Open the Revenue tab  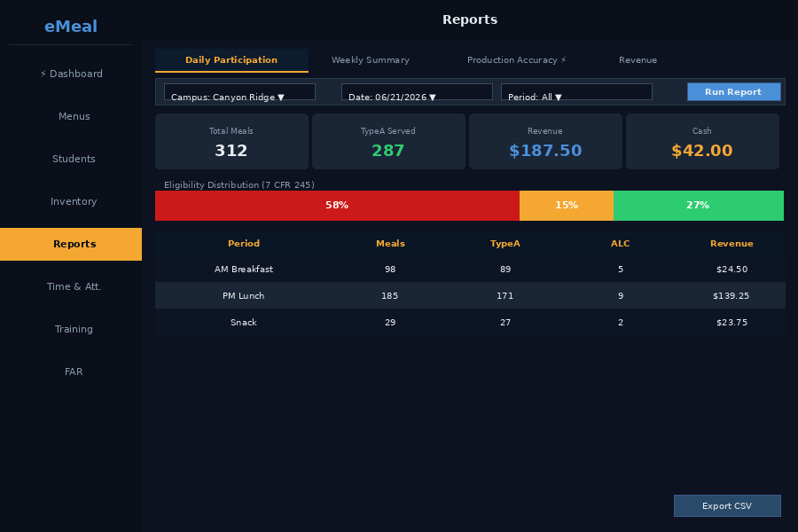pyautogui.click(x=638, y=60)
